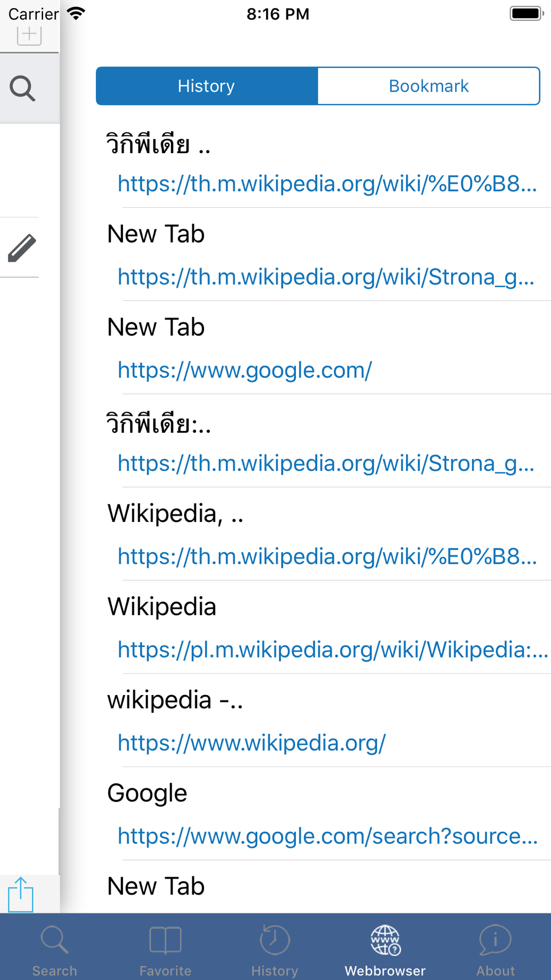Open the pl.m.wikipedia.org Wikipedia link
This screenshot has height=980, width=551.
(333, 650)
